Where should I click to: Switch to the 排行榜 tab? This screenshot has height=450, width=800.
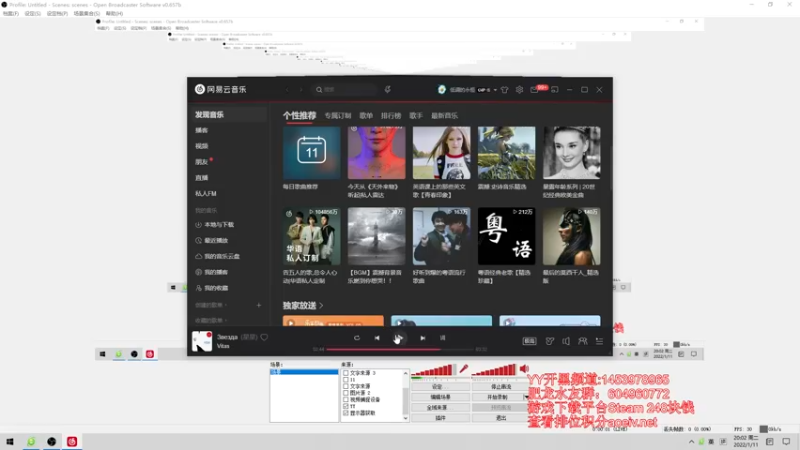coord(391,116)
